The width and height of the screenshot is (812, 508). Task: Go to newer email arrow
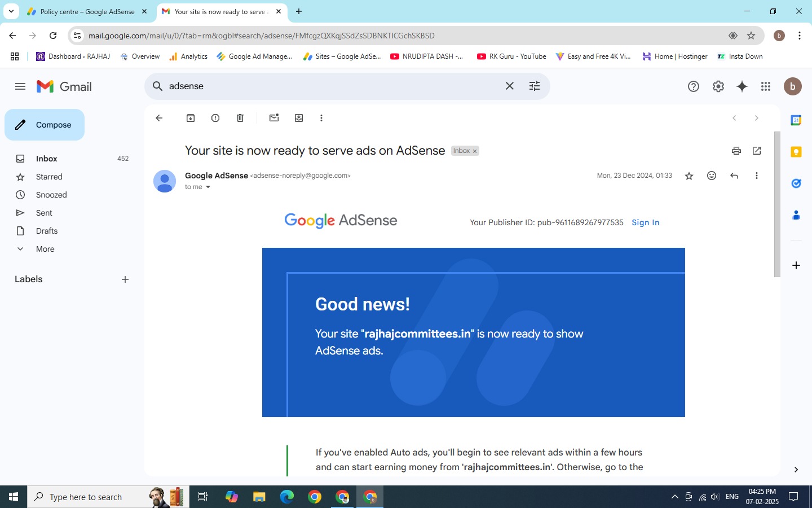point(734,118)
